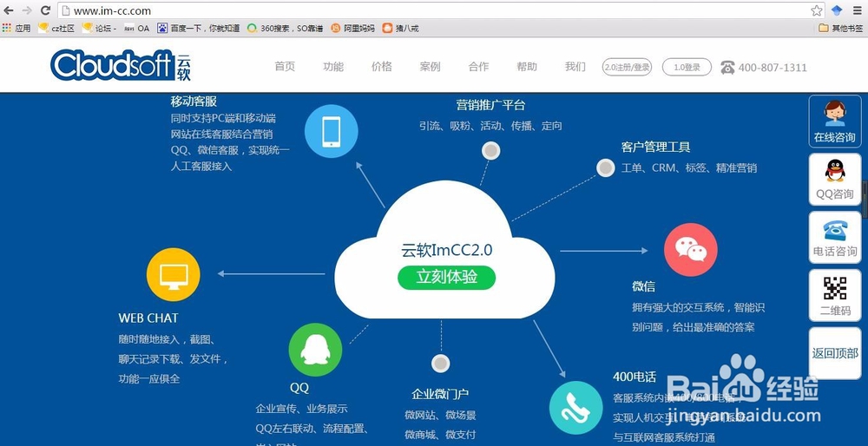Screen dimensions: 868x446
Task: Open the 功能 nav item
Action: 333,67
